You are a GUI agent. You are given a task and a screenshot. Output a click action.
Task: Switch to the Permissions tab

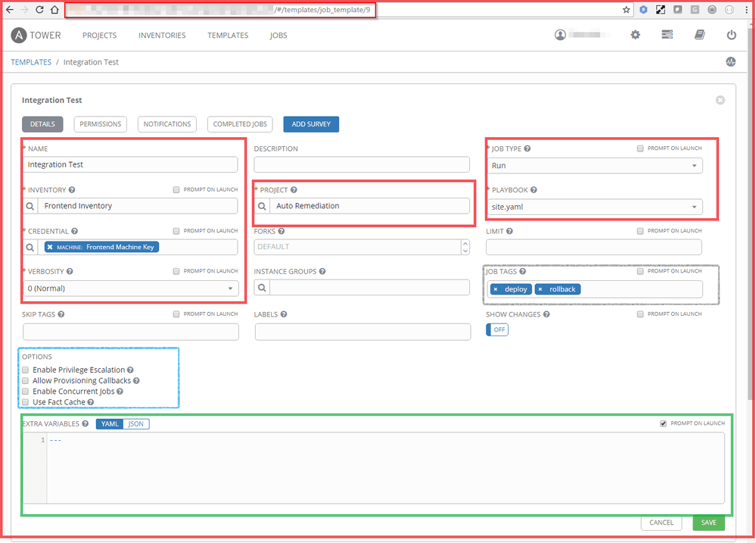coord(100,124)
